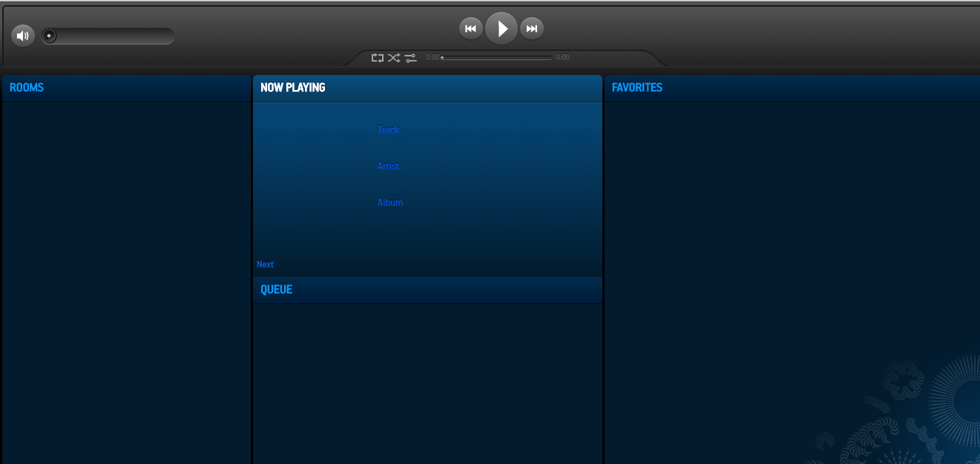Click the remaining time -0:00 text

point(562,57)
